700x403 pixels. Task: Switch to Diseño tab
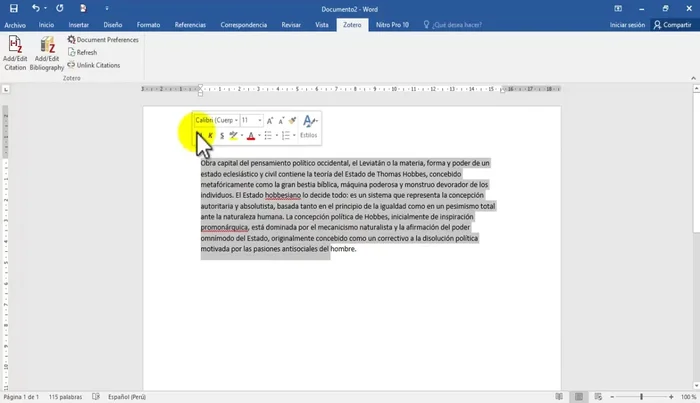(x=112, y=25)
